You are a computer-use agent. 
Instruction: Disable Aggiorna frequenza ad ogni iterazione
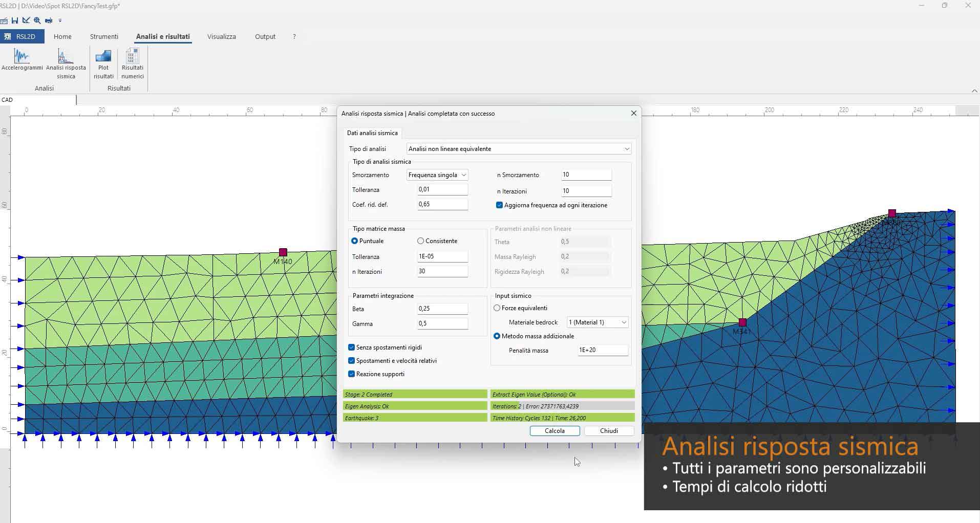coord(500,205)
